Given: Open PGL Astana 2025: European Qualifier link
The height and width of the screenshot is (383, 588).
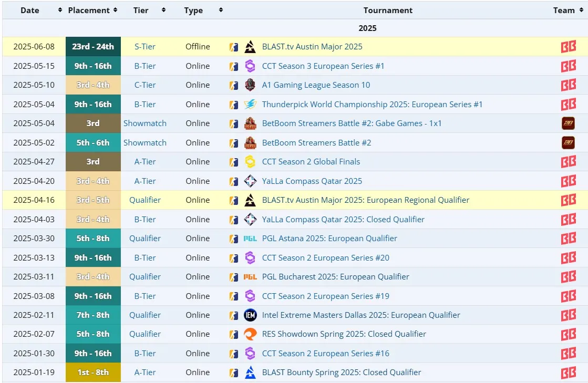Looking at the screenshot, I should point(329,239).
